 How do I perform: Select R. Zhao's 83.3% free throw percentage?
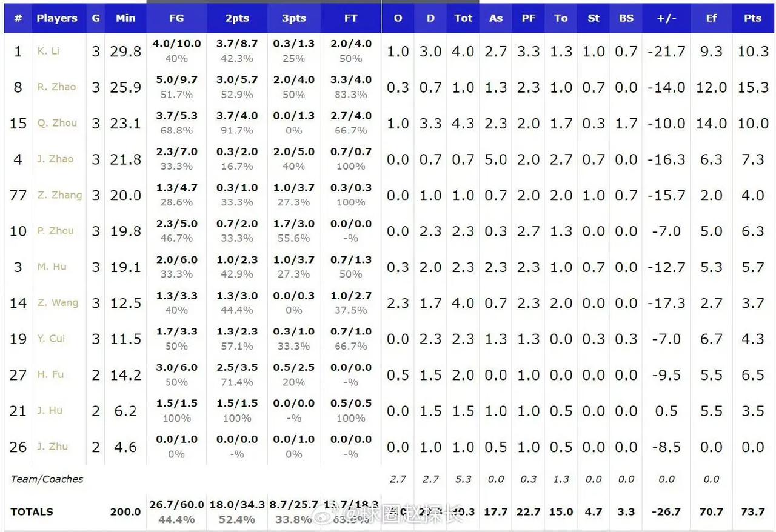(x=351, y=95)
